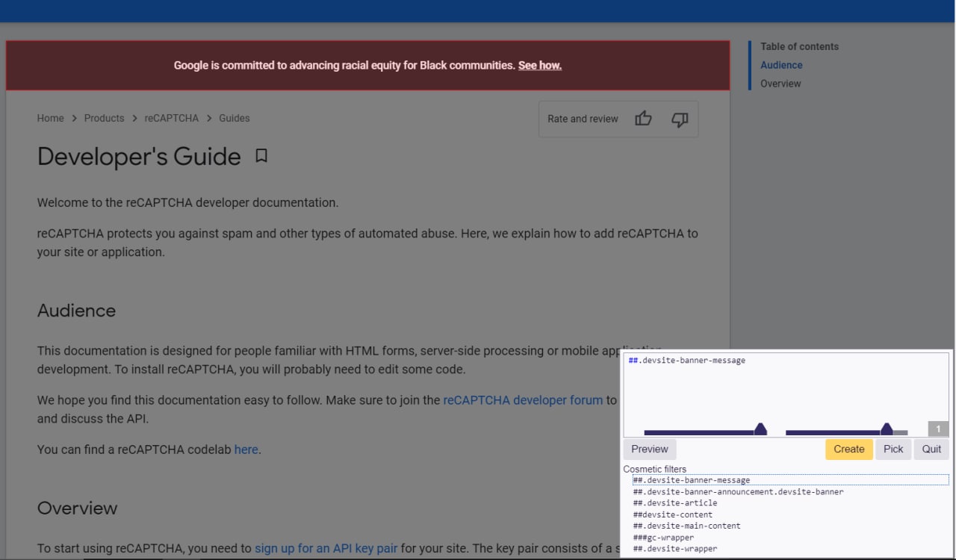Viewport: 956px width, 560px height.
Task: Bookmark the Developer's Guide page
Action: click(261, 156)
